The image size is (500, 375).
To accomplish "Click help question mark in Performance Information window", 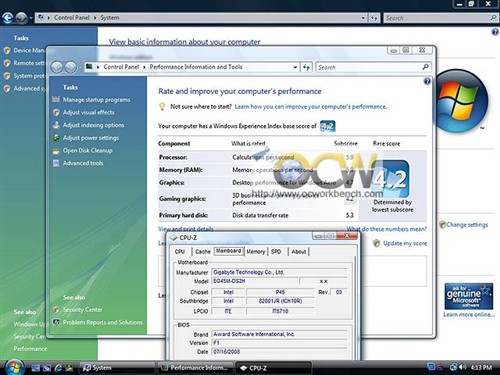I will tap(427, 82).
